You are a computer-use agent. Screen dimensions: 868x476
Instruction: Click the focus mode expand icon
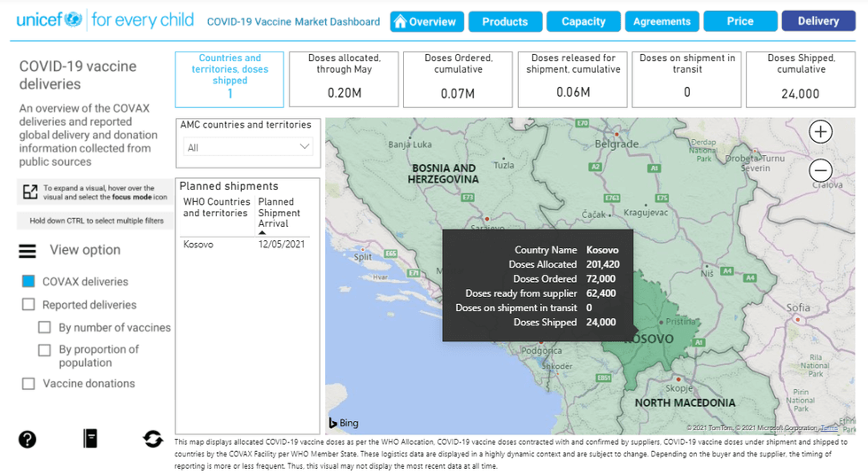30,191
